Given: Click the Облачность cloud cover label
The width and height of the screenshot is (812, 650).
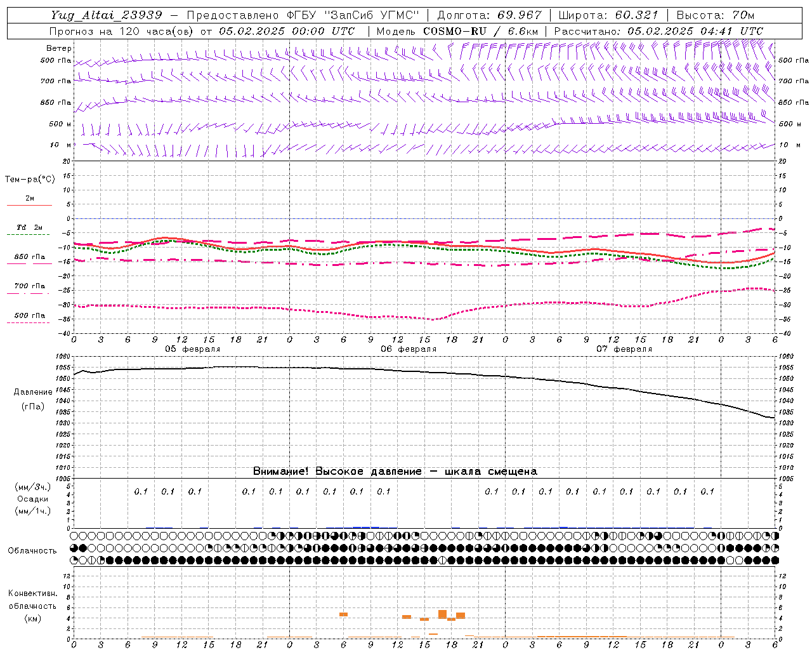Looking at the screenshot, I should pyautogui.click(x=32, y=551).
